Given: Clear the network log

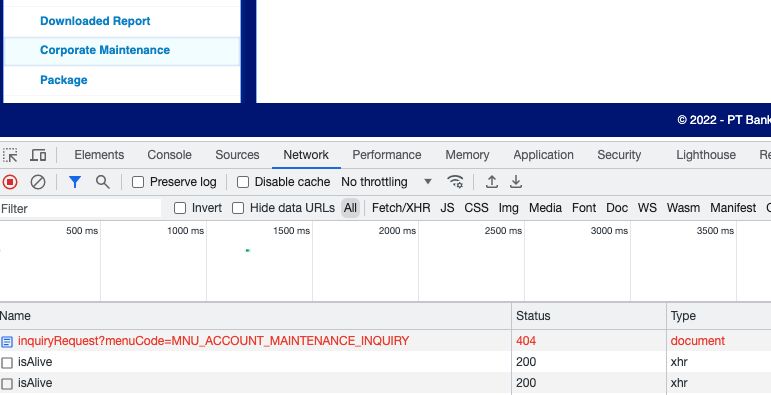Looking at the screenshot, I should (38, 182).
